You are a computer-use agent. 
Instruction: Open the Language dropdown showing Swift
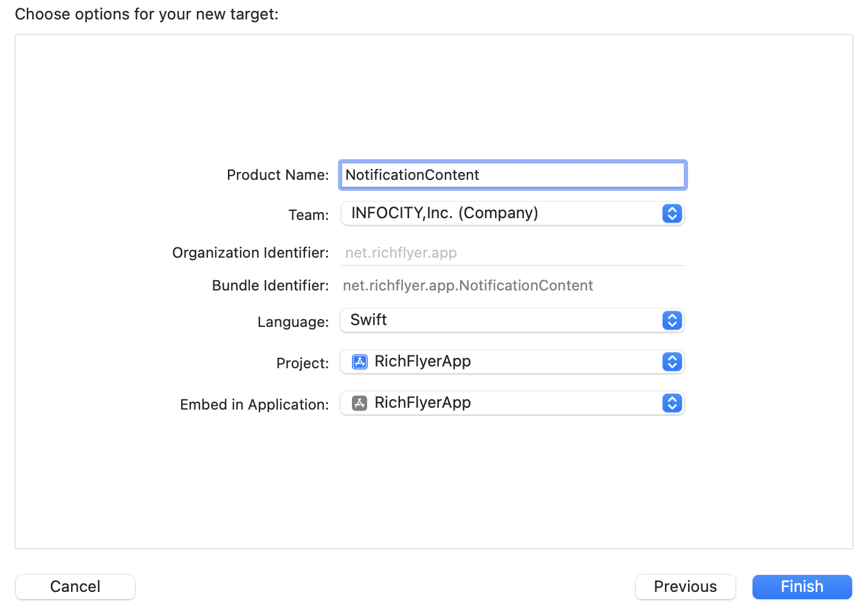[x=512, y=320]
